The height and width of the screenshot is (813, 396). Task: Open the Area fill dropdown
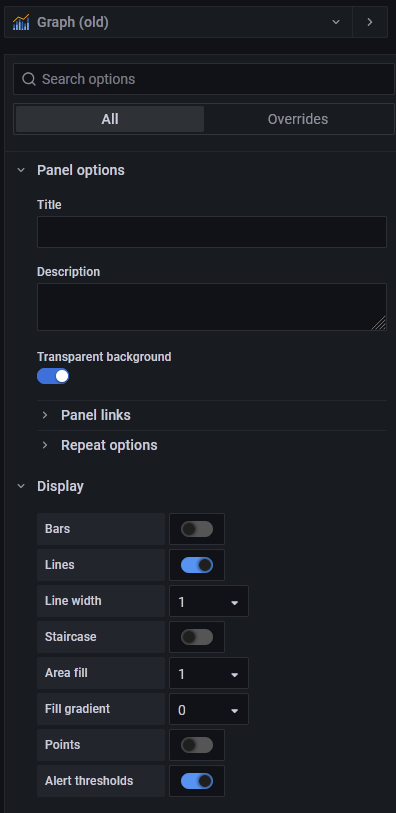(x=209, y=674)
